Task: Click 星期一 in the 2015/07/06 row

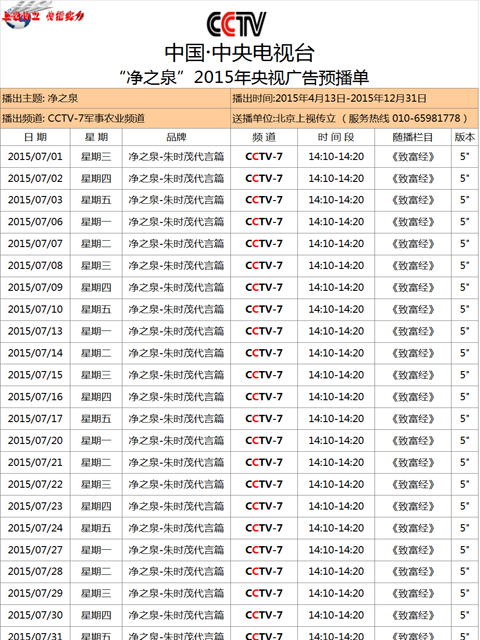Action: (96, 222)
